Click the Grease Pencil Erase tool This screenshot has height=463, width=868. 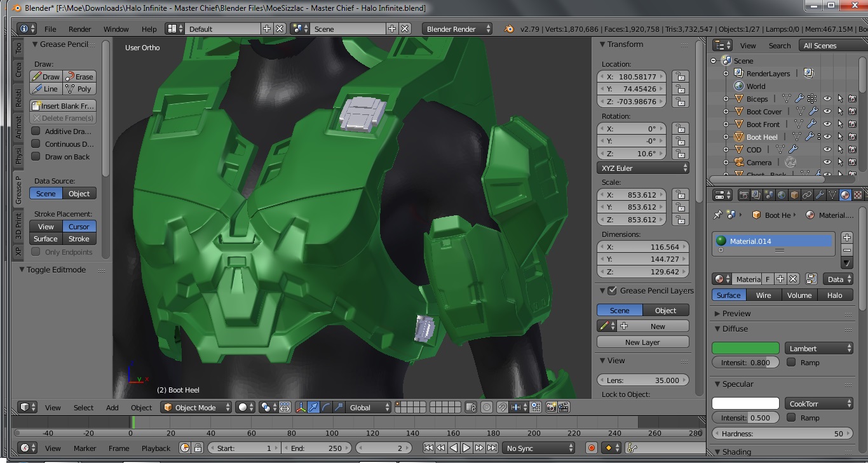coord(79,76)
